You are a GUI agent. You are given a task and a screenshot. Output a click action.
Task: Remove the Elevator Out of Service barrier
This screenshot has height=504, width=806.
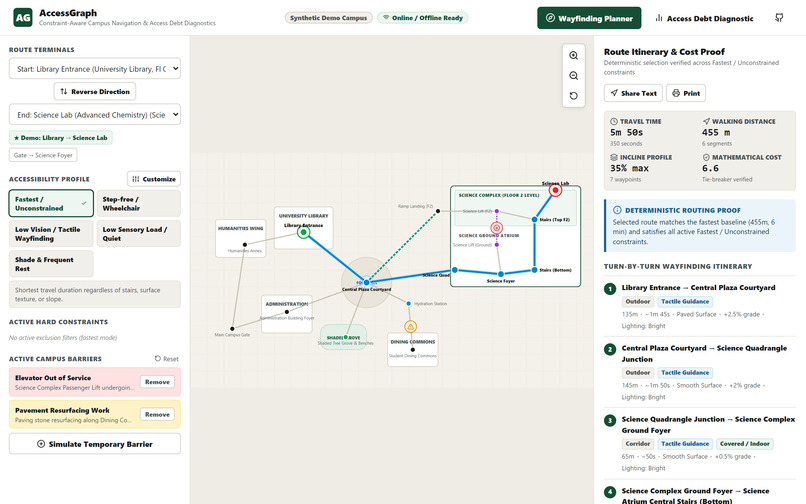pyautogui.click(x=157, y=382)
